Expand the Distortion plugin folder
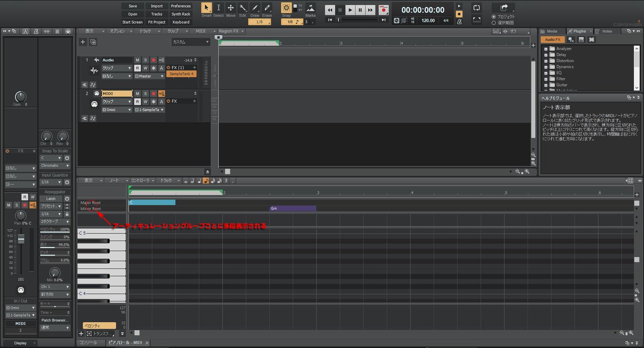 click(546, 61)
